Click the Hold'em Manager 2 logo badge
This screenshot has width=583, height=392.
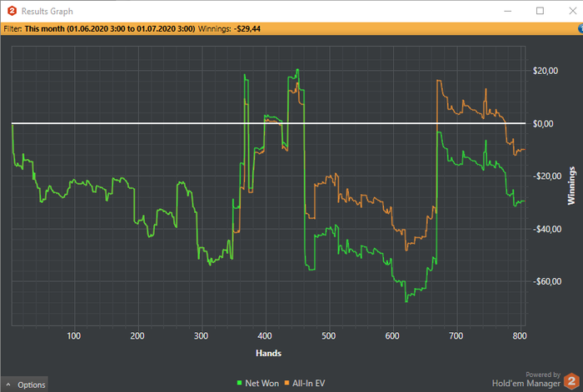572,381
